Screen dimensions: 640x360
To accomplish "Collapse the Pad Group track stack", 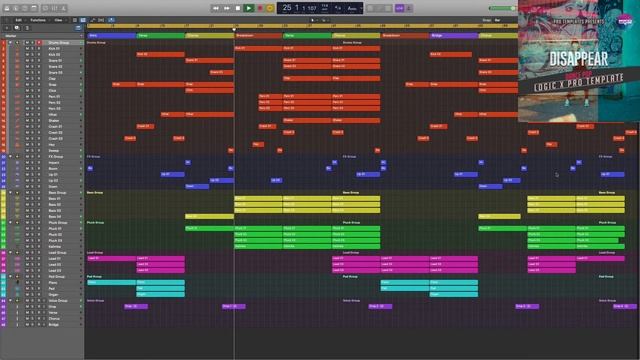I will (10, 276).
